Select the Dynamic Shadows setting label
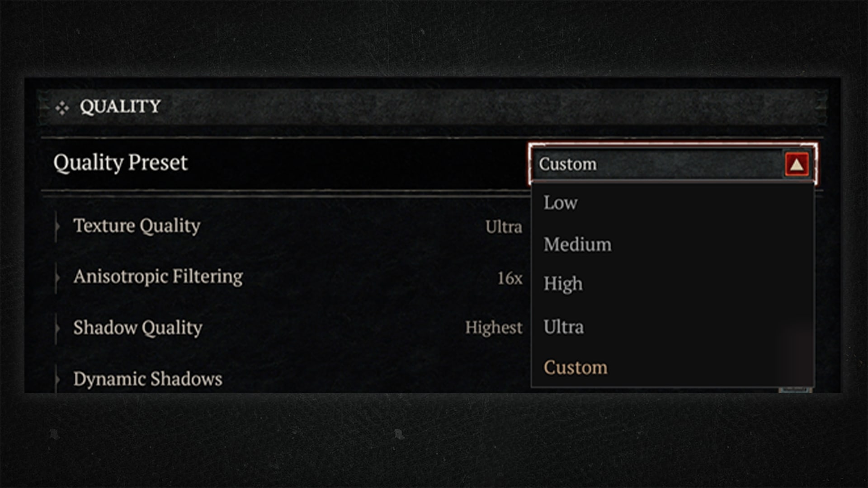Screen dimensions: 868x488 (148, 379)
